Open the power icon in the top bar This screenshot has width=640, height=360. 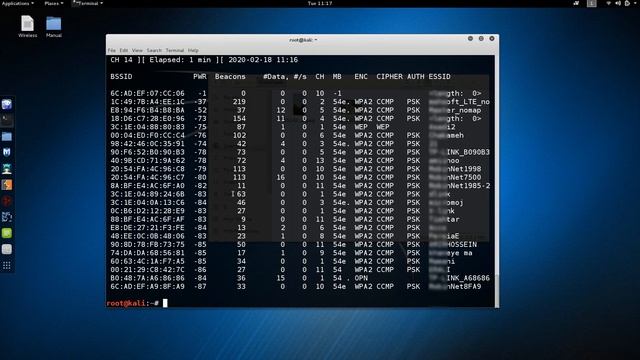click(x=627, y=3)
